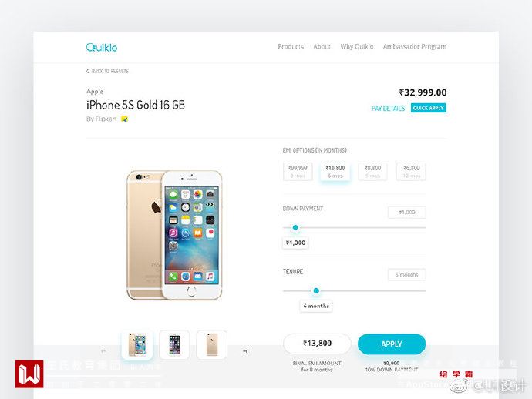Click the Flipkart seller badge icon
Image resolution: width=532 pixels, height=399 pixels.
pos(124,119)
